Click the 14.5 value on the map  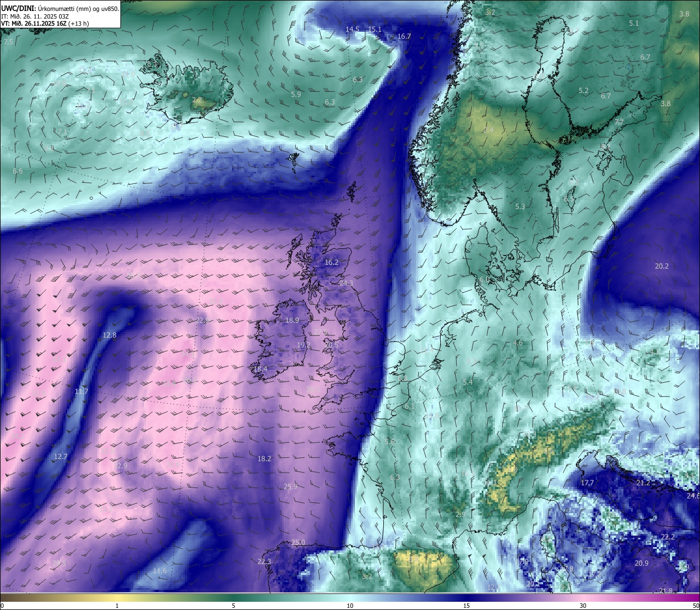tap(353, 29)
